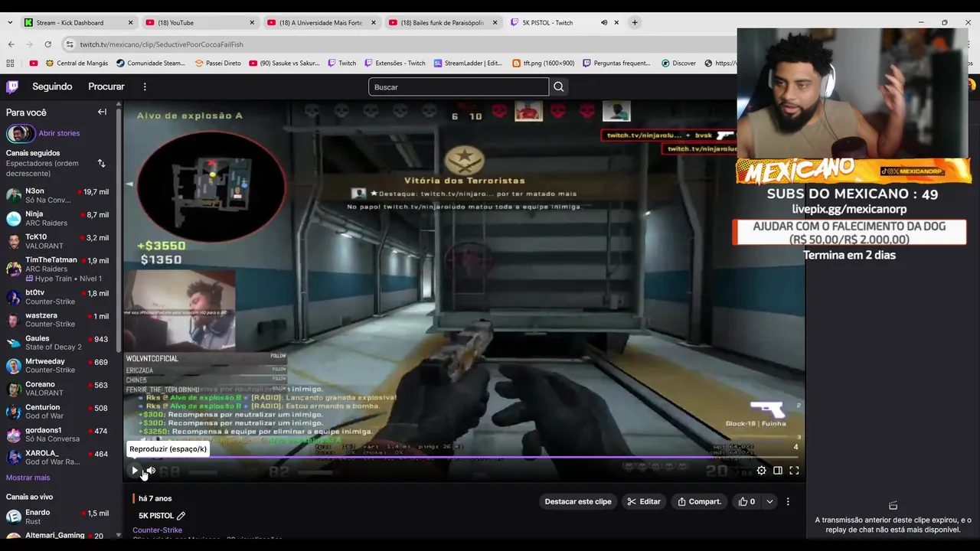Open StreamLadder bookmark
Image resolution: width=980 pixels, height=551 pixels.
click(x=468, y=64)
